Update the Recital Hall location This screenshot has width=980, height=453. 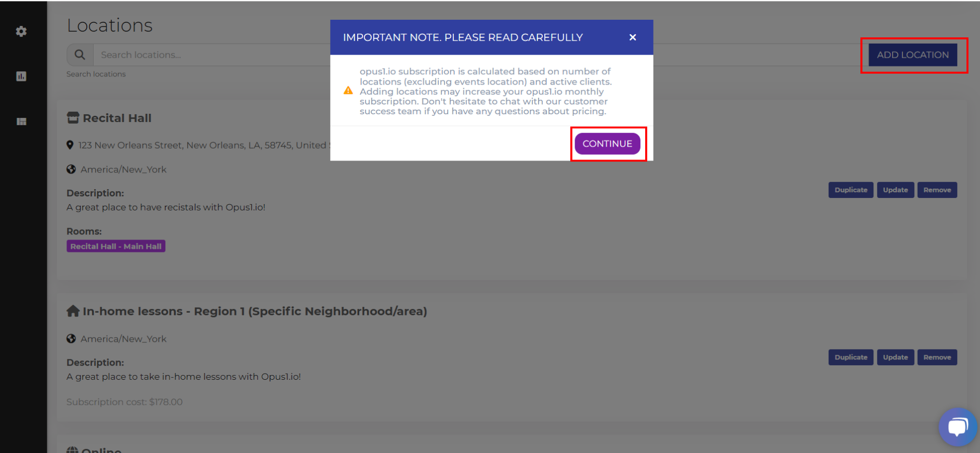coord(895,190)
